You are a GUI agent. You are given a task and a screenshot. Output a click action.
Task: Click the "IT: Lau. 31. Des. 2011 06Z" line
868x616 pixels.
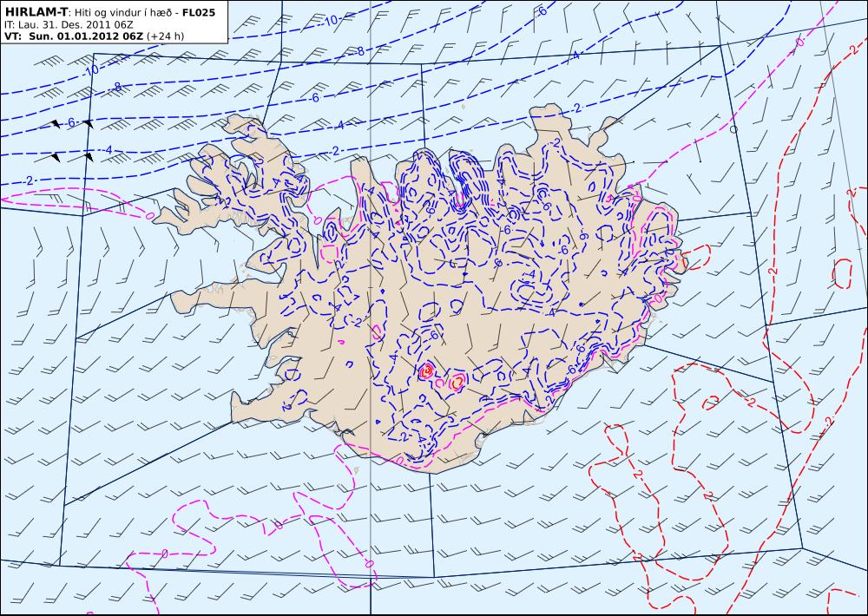69,25
